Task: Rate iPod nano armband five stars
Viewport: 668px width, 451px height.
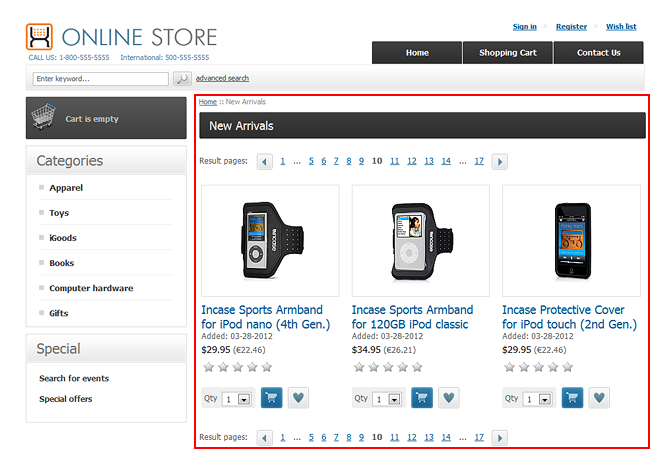Action: pos(267,367)
